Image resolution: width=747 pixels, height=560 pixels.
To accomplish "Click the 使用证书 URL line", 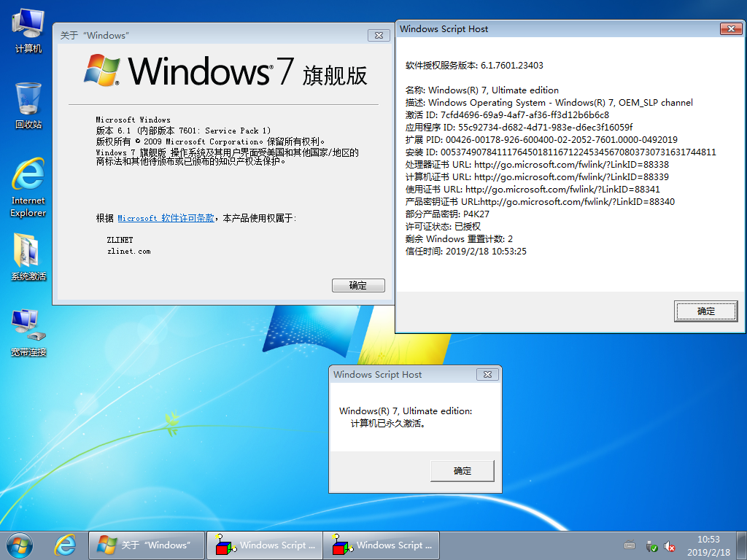I will 533,189.
